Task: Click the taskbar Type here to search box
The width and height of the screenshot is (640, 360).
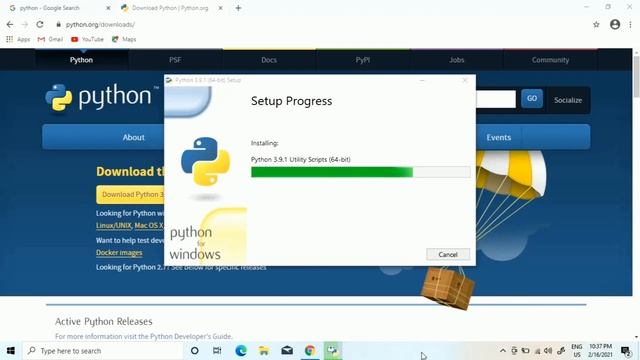Action: 102,351
